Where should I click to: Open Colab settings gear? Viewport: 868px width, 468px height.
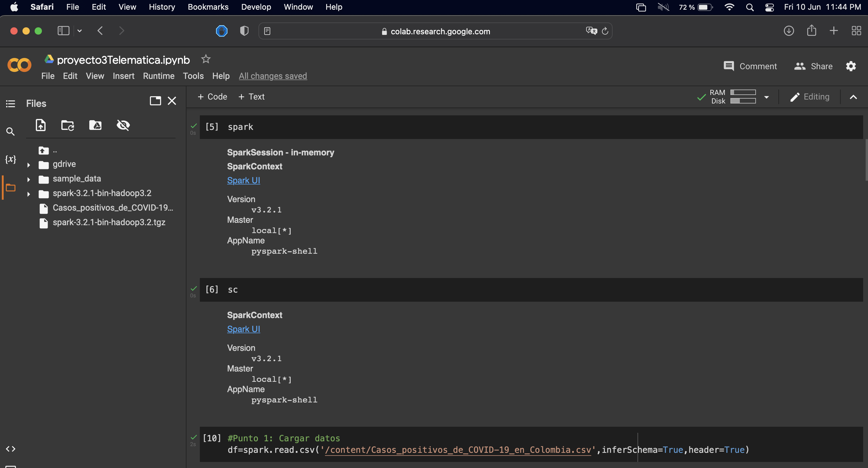pyautogui.click(x=851, y=66)
